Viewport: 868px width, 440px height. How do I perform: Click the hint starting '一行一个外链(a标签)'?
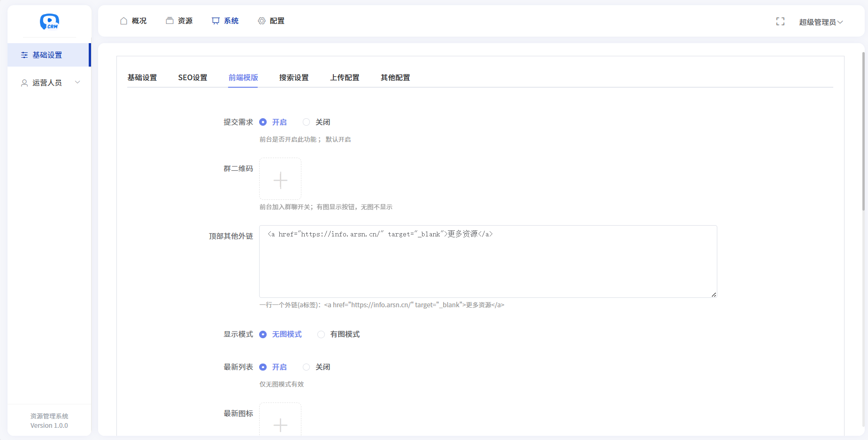point(382,305)
